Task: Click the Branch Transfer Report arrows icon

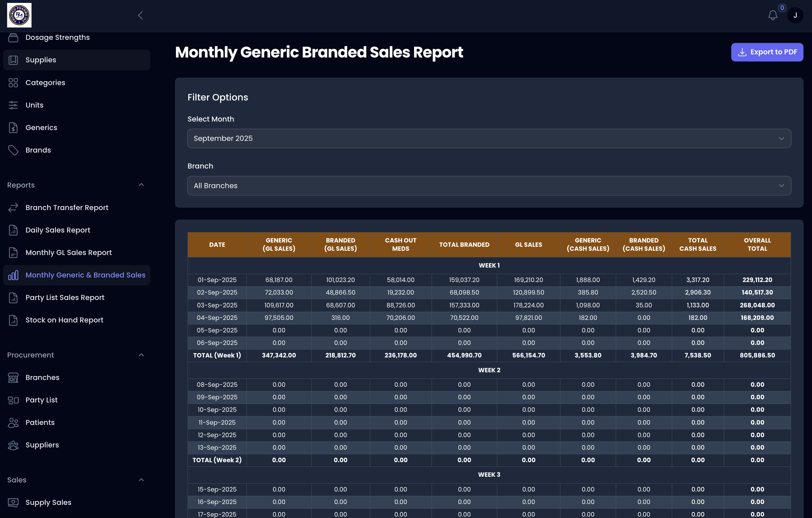Action: tap(13, 207)
